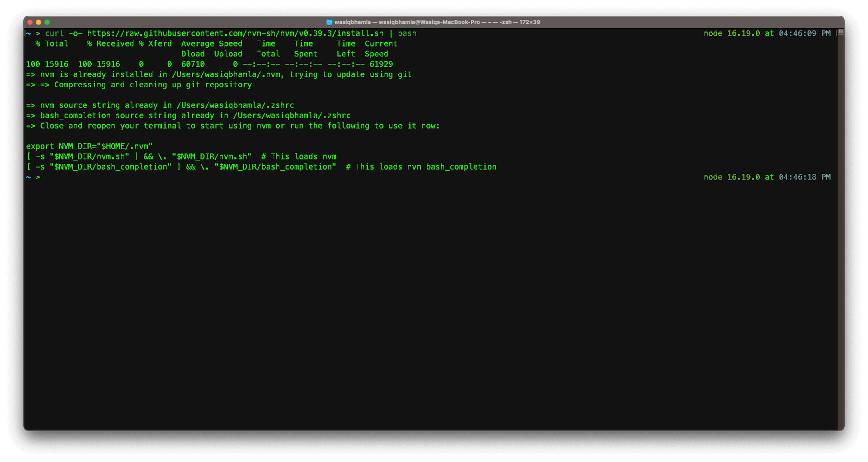868x462 pixels.
Task: Click the folder icon in the title bar
Action: click(x=329, y=22)
